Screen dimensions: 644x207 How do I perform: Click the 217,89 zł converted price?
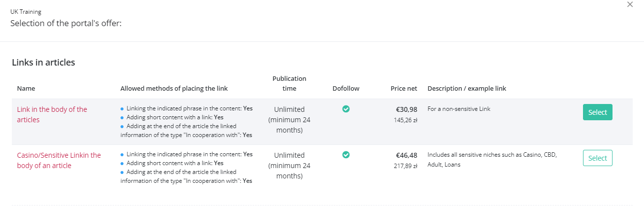click(405, 166)
